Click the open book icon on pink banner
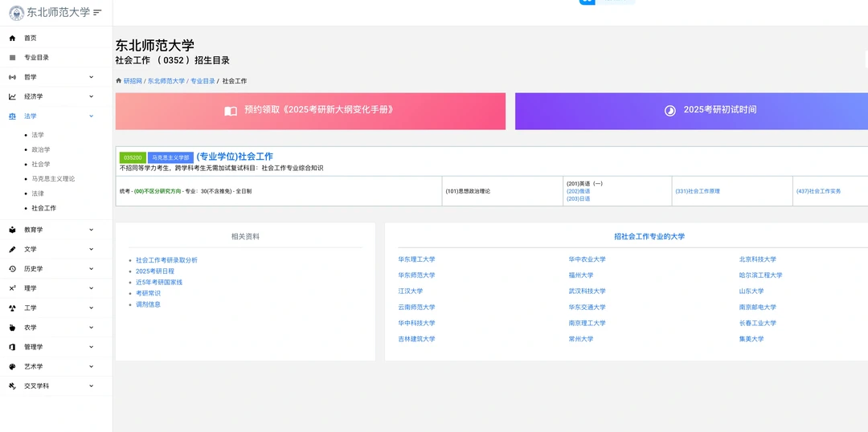 click(x=231, y=111)
